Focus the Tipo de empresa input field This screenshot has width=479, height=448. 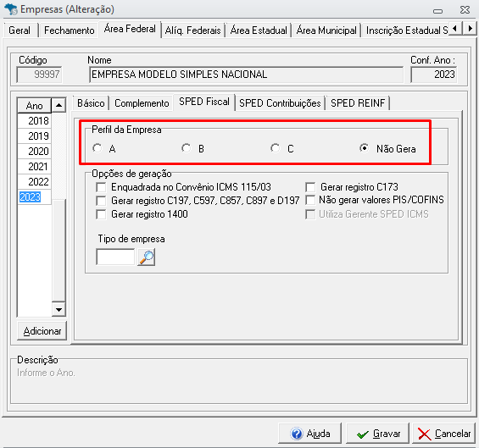pyautogui.click(x=115, y=257)
